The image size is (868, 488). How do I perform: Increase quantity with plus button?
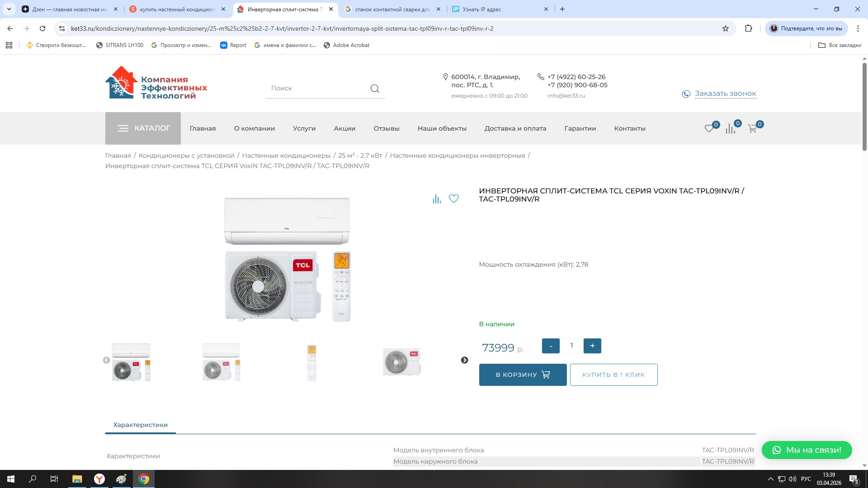coord(592,346)
